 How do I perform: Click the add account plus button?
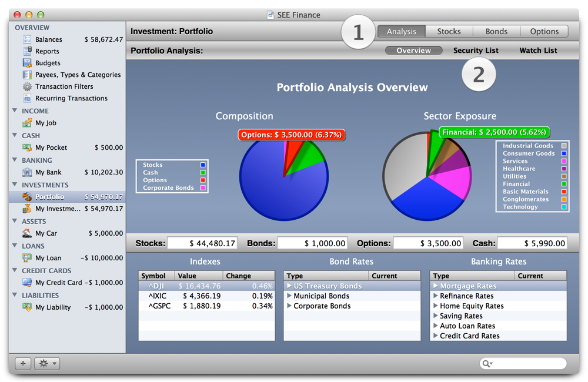pyautogui.click(x=23, y=363)
